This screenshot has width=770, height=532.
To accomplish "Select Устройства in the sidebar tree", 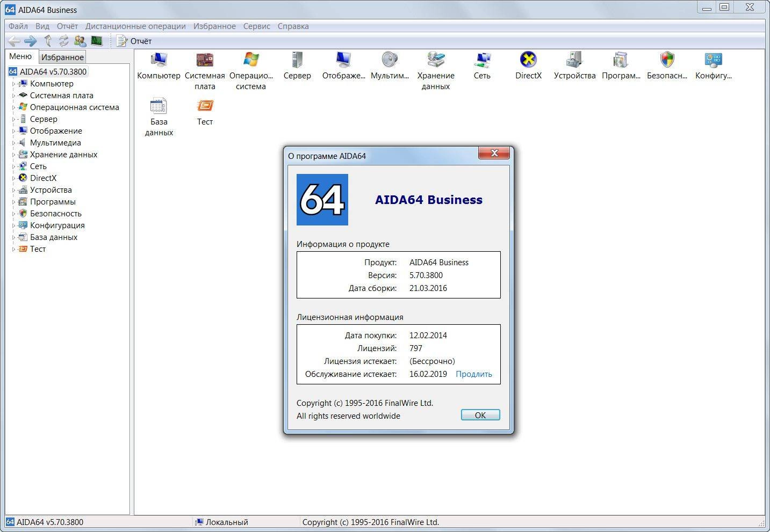I will [51, 190].
